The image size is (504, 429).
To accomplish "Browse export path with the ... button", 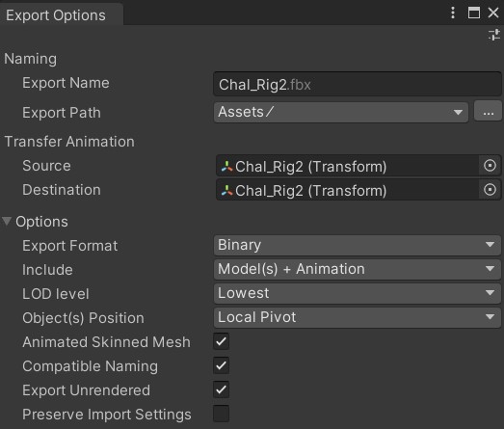I will (488, 112).
